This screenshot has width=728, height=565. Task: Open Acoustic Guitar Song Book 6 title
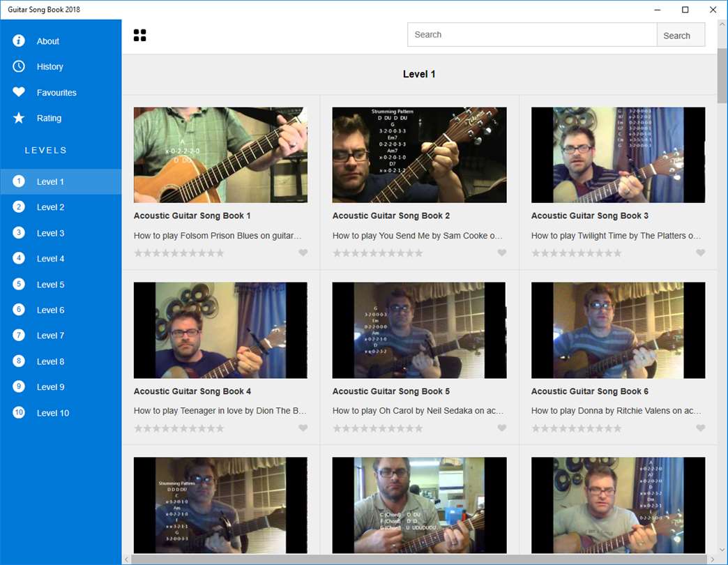coord(590,391)
